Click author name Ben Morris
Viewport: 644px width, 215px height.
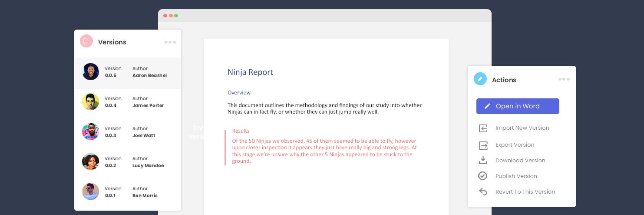(x=145, y=195)
